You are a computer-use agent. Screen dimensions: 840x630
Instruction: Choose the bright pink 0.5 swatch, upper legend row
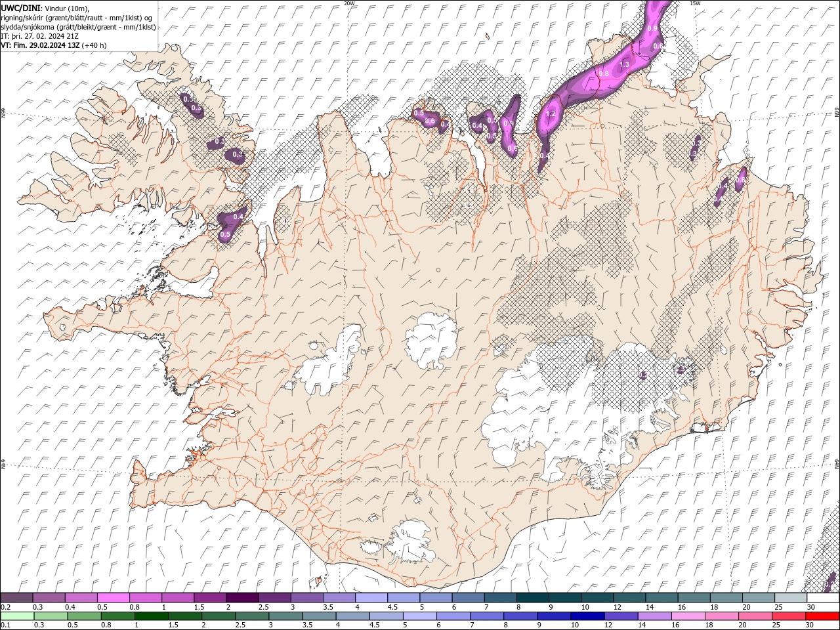point(113,598)
